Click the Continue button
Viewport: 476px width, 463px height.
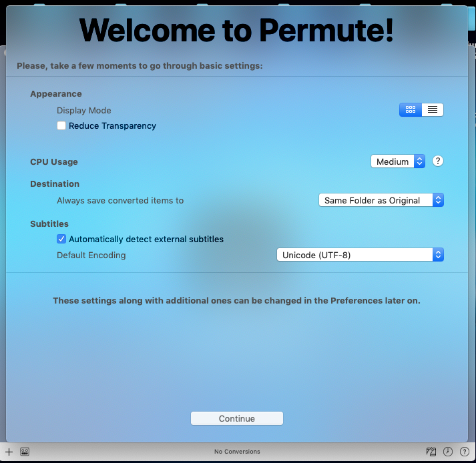(x=237, y=418)
